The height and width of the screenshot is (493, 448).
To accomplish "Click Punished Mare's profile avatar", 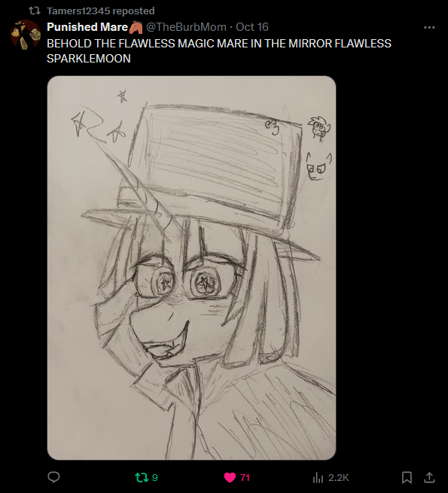I will (26, 35).
